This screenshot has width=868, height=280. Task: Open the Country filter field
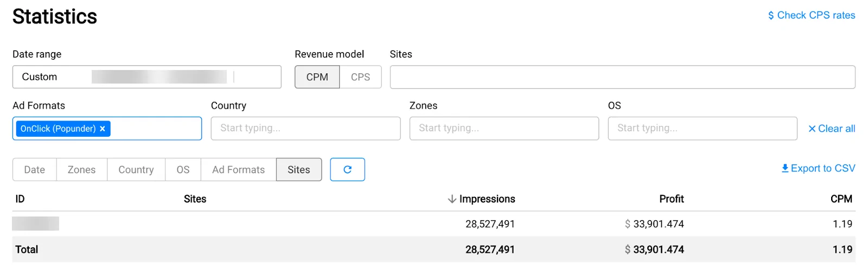(x=305, y=129)
